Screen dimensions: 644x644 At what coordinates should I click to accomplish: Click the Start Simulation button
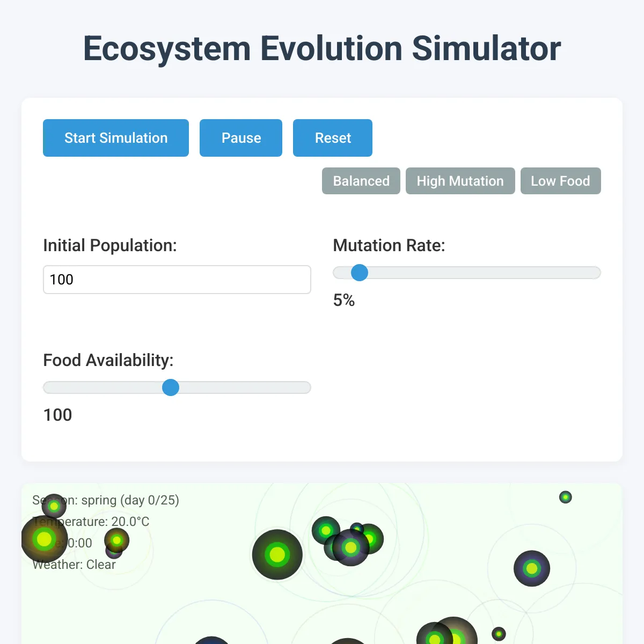coord(116,138)
